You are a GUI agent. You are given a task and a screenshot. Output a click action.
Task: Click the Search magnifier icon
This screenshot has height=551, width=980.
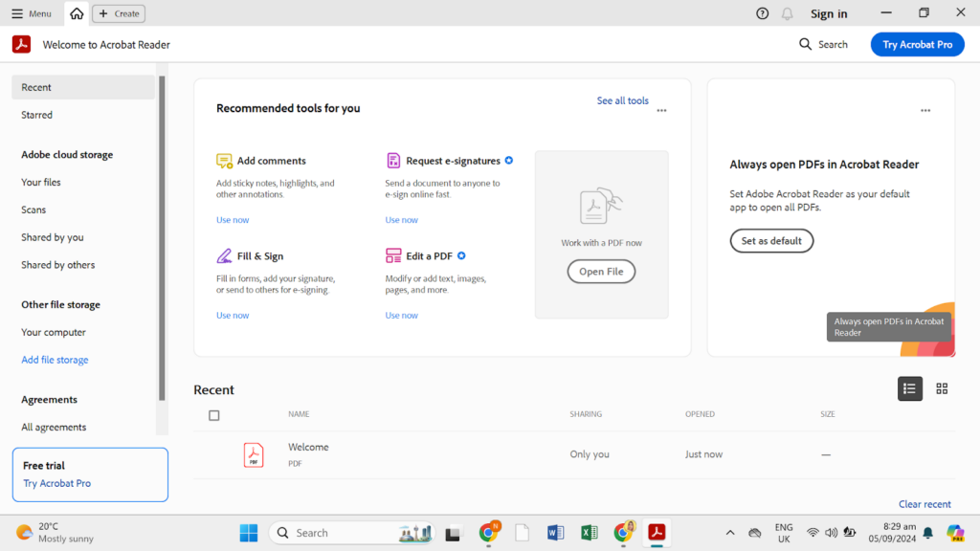pos(805,44)
